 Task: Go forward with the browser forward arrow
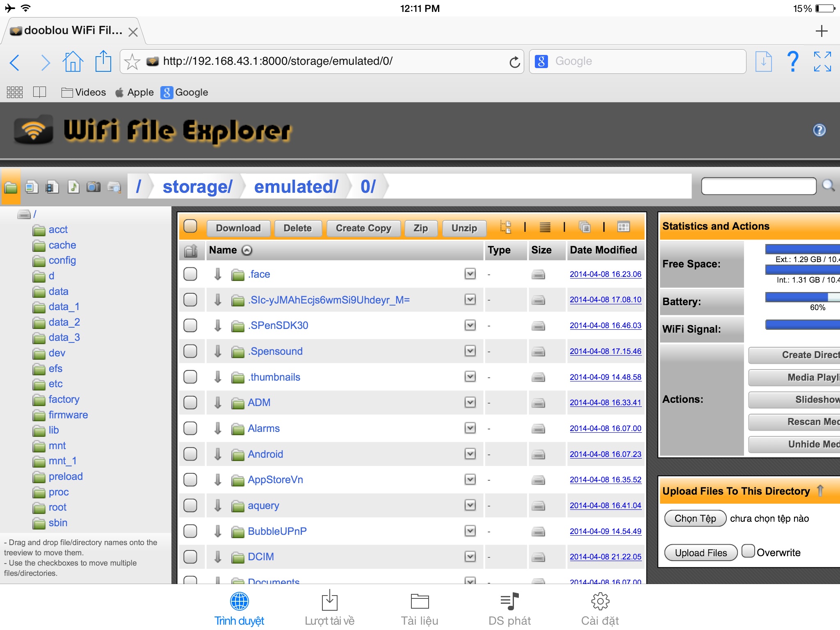46,62
